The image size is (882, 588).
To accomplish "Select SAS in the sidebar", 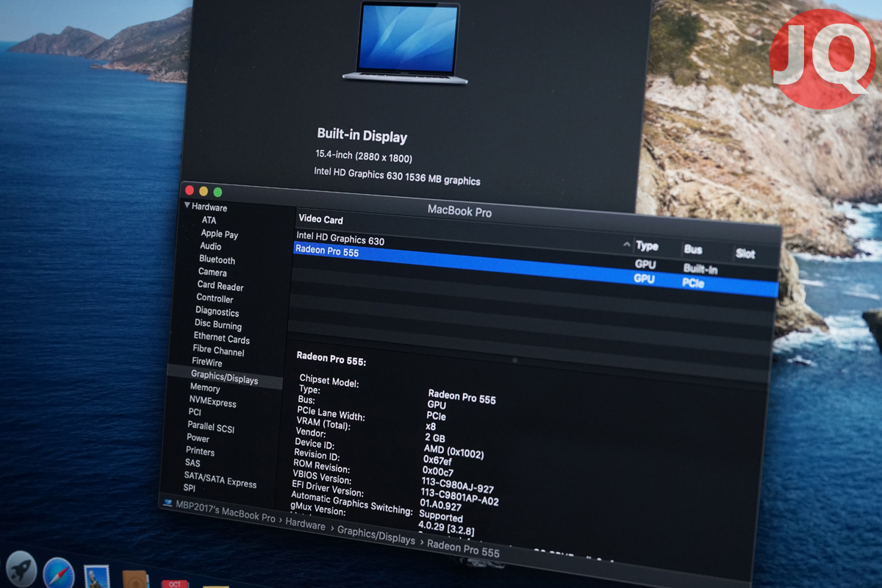I will click(193, 463).
